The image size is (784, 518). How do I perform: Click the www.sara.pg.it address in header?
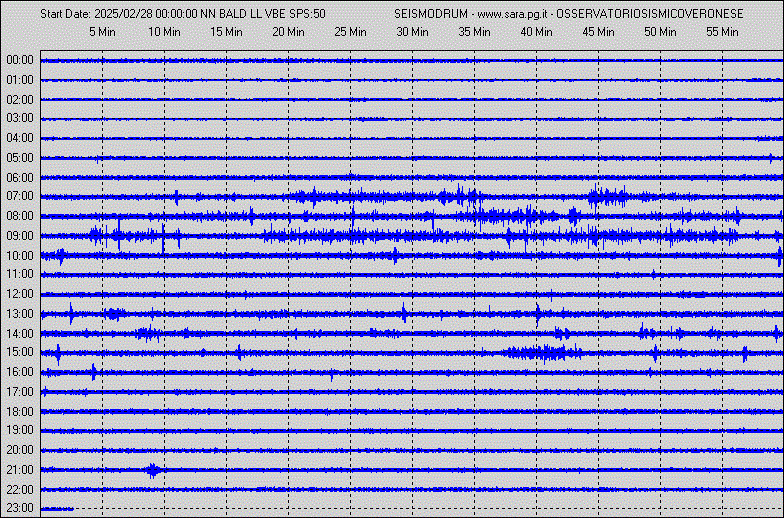[512, 14]
